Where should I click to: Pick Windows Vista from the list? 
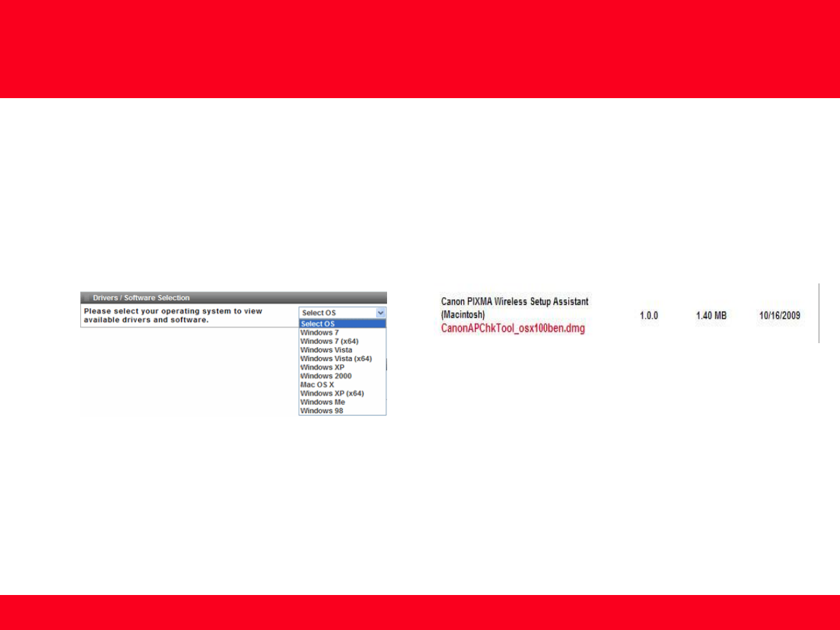click(342, 350)
